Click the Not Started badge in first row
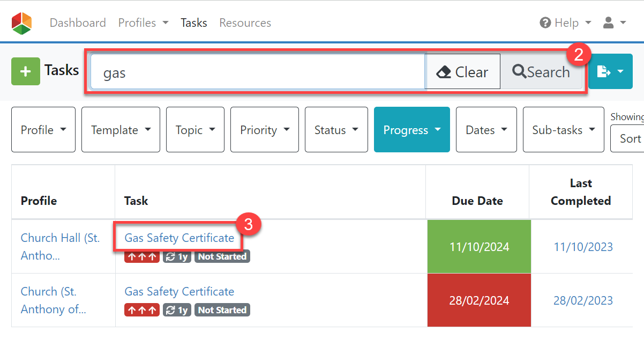 tap(222, 257)
